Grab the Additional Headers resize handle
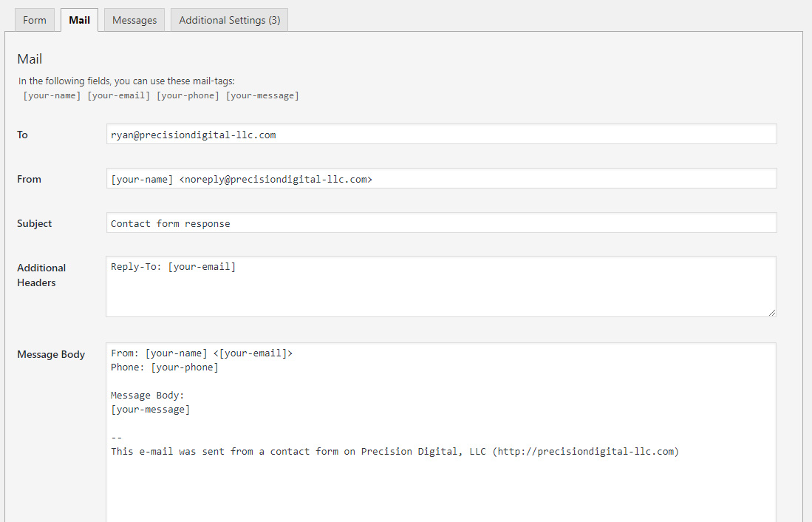The image size is (812, 522). tap(771, 312)
